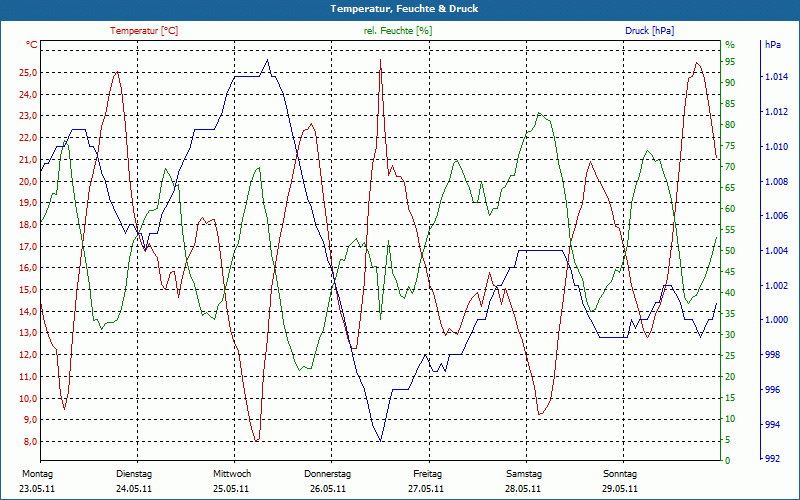800x500 pixels.
Task: Select the 'Donnerstag' day label
Action: pyautogui.click(x=328, y=474)
